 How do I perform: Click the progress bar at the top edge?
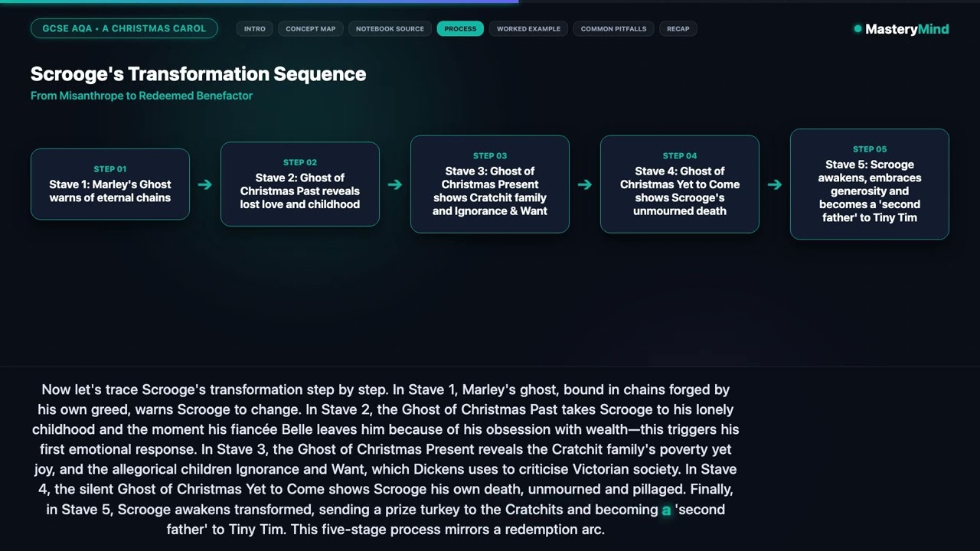click(x=490, y=2)
